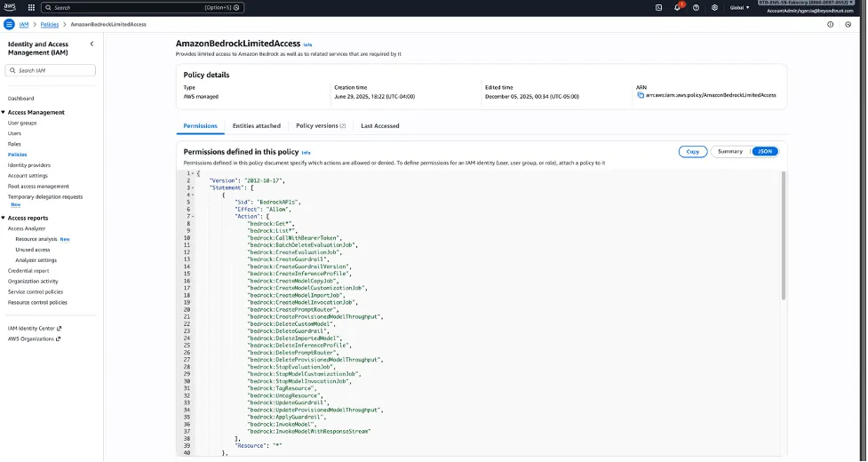Open Analyzer settings
The image size is (868, 462).
pyautogui.click(x=36, y=260)
